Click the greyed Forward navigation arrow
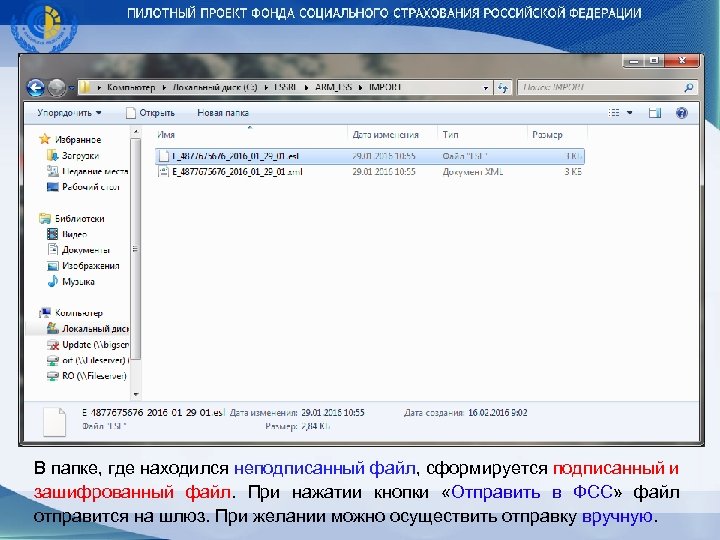The height and width of the screenshot is (540, 720). tap(57, 88)
